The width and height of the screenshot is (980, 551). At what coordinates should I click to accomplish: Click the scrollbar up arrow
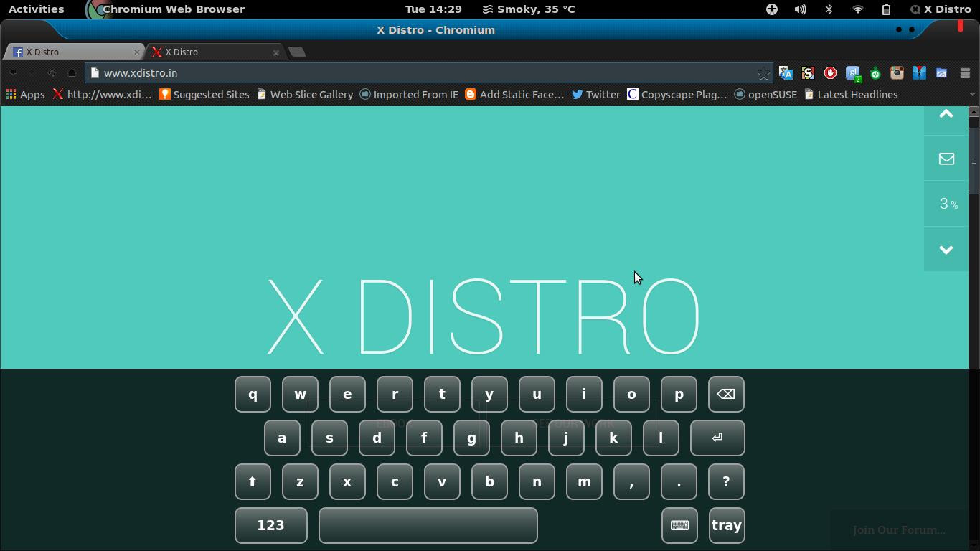pos(974,111)
